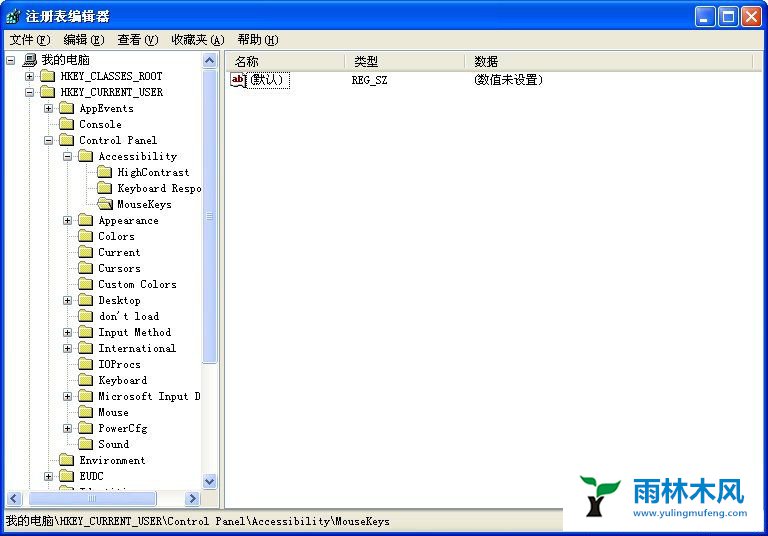Click the Environment folder icon
768x536 pixels.
tap(67, 460)
